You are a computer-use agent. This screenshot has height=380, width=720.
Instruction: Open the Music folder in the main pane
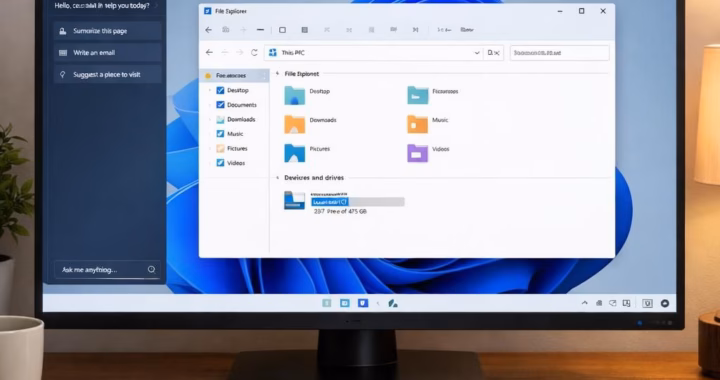pos(417,124)
